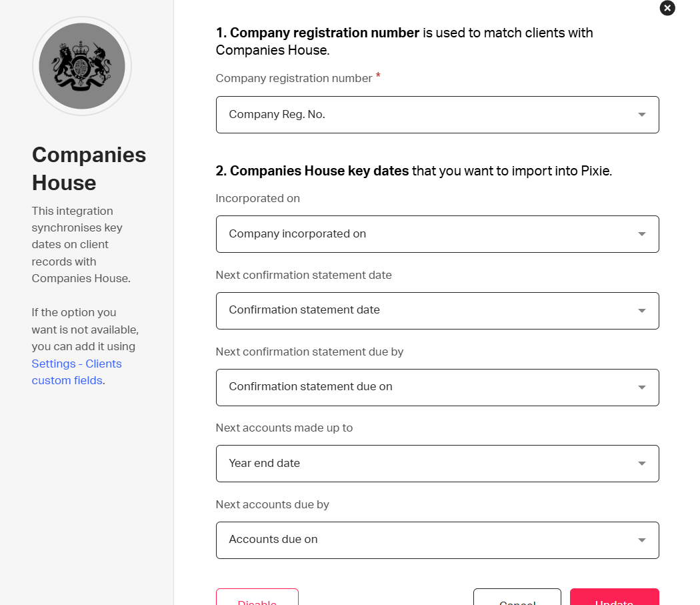The width and height of the screenshot is (700, 605).
Task: Click the arrow beside Accounts due on
Action: (641, 540)
